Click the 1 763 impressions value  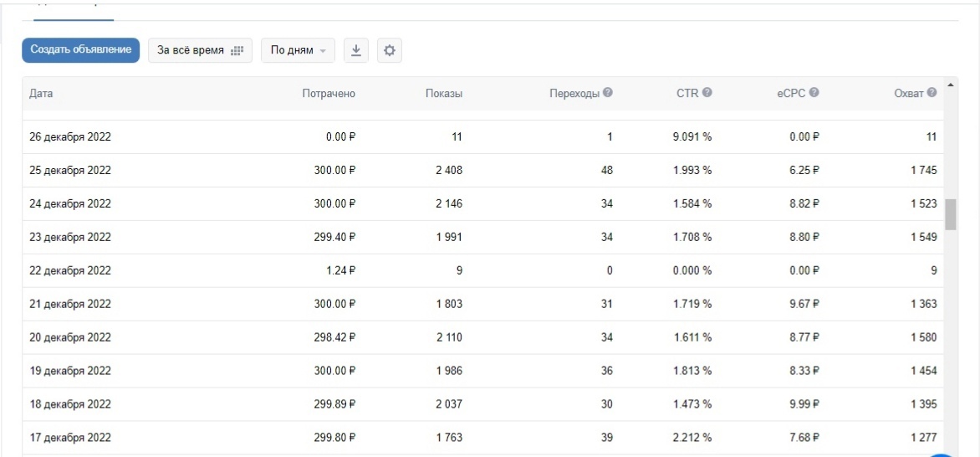pos(450,438)
